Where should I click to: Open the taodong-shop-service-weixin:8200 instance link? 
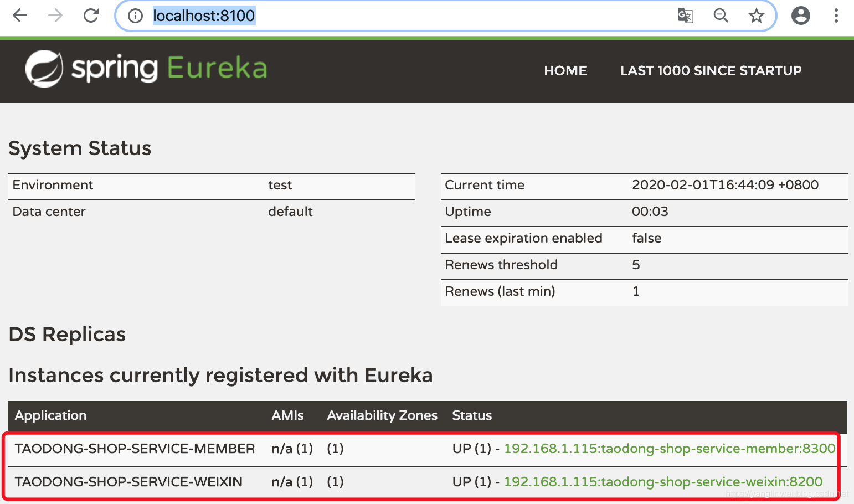663,482
